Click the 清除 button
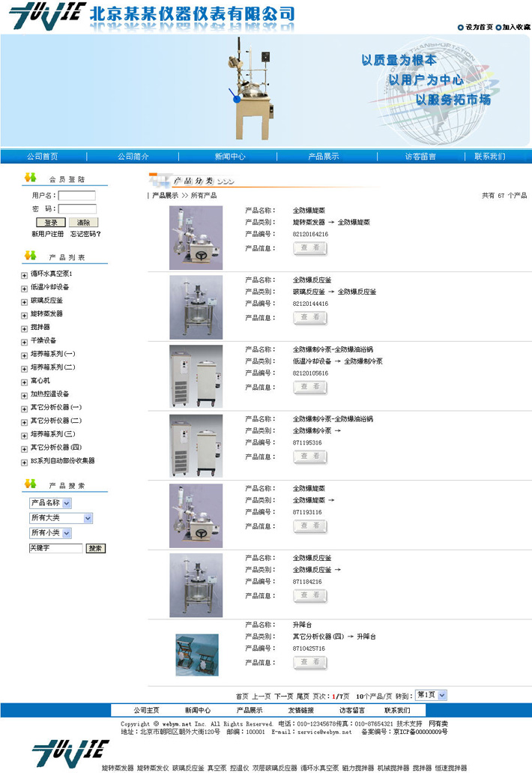This screenshot has height=773, width=532. click(83, 223)
